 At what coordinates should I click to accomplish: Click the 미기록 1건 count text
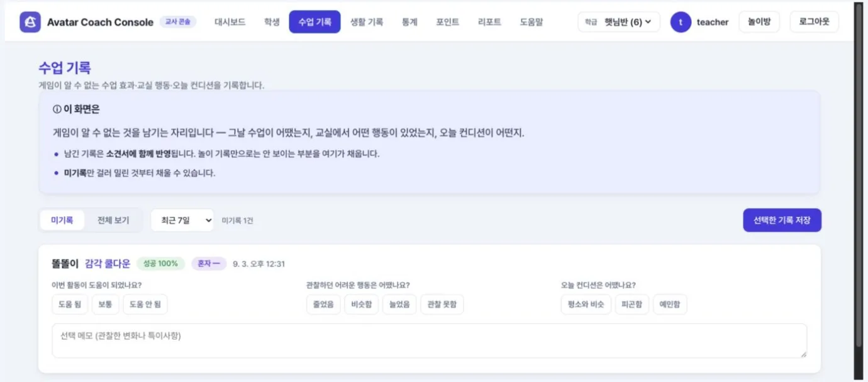pyautogui.click(x=237, y=221)
